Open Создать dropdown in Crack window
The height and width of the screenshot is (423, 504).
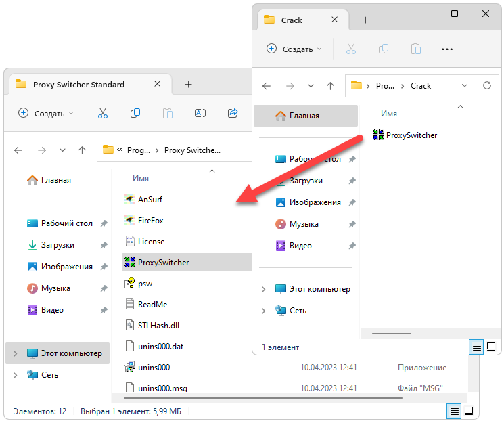click(294, 49)
